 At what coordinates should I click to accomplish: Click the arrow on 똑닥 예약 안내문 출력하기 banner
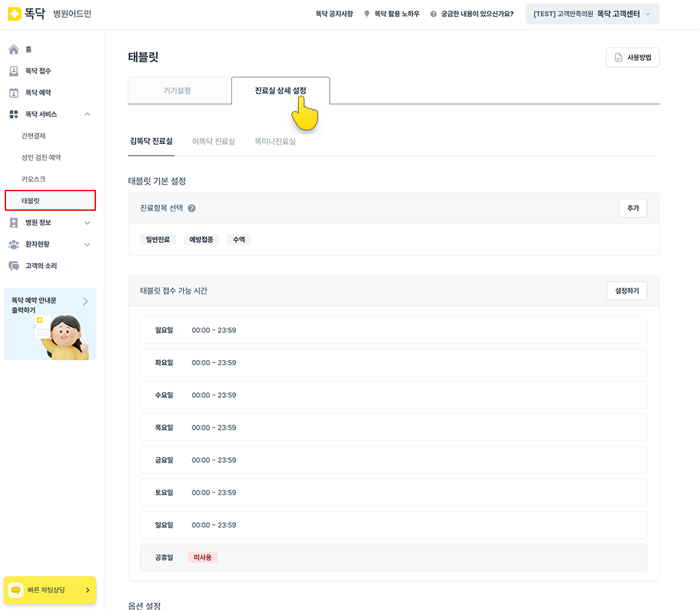85,301
